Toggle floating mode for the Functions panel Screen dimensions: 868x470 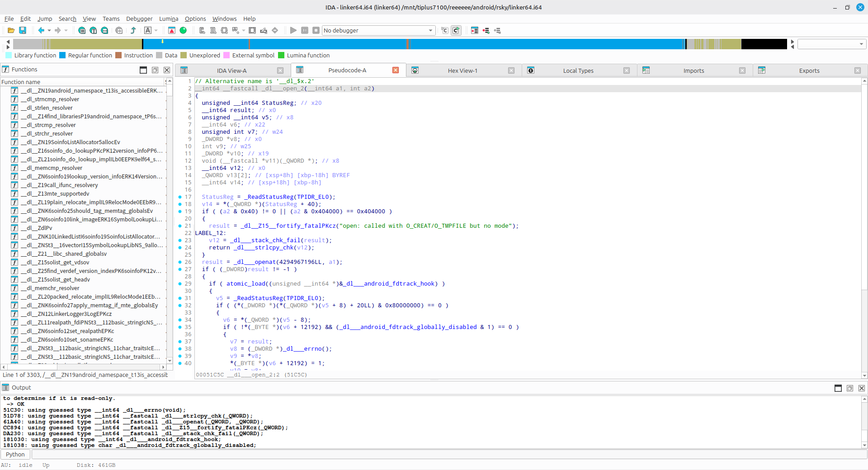[155, 70]
